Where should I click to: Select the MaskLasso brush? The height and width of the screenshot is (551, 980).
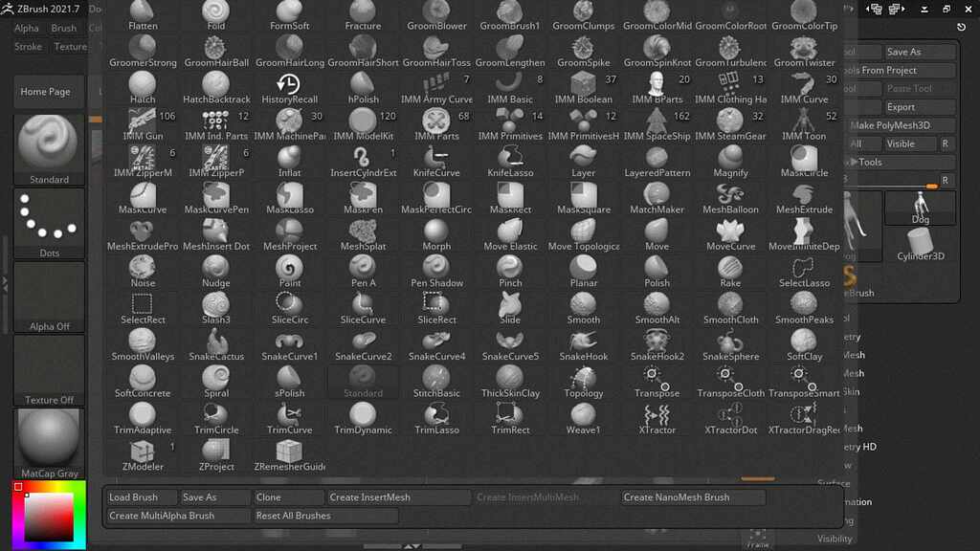click(x=289, y=199)
